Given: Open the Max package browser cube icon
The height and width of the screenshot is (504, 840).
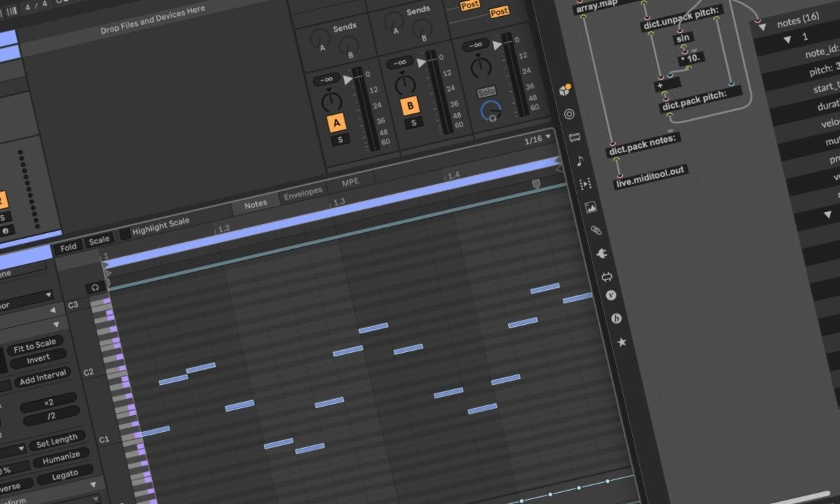Looking at the screenshot, I should (566, 90).
